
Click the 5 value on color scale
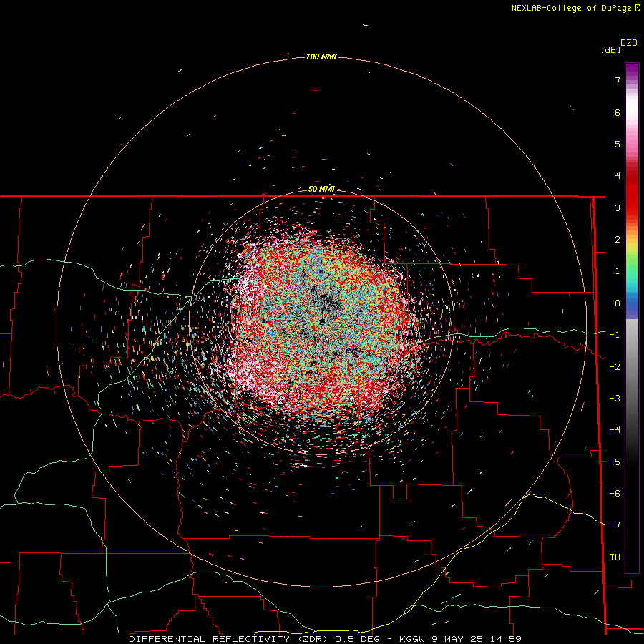(x=618, y=144)
